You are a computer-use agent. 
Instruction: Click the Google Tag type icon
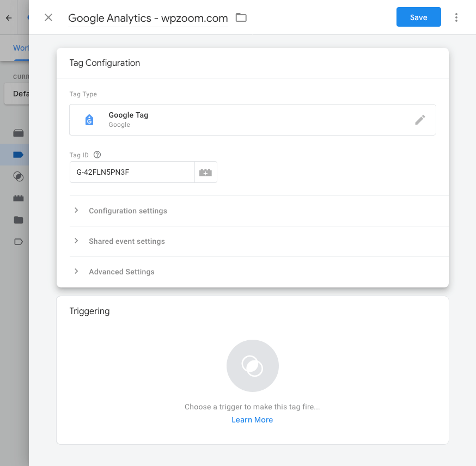point(89,120)
